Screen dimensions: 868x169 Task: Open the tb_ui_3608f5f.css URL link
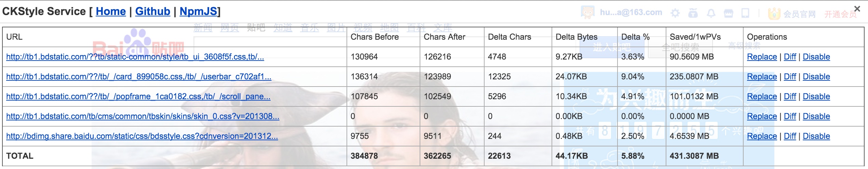(135, 57)
